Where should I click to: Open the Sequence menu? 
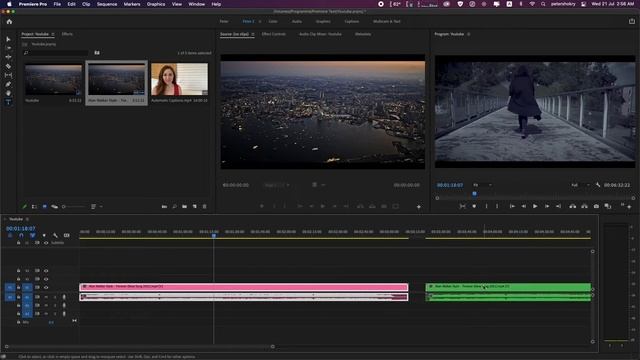107,4
